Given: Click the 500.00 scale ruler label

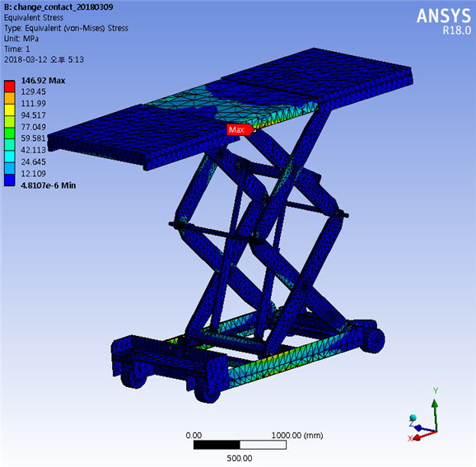Looking at the screenshot, I should (240, 458).
